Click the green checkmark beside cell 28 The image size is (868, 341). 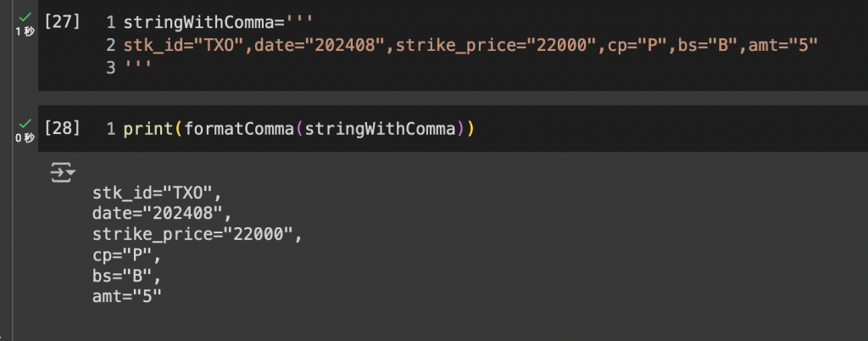25,123
